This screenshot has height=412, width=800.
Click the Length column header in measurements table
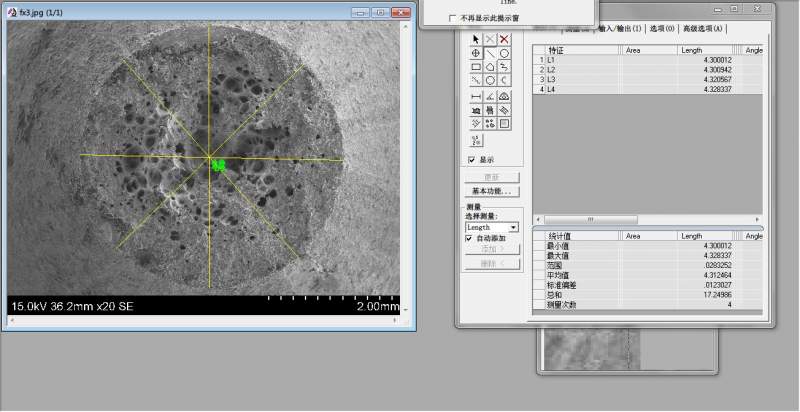pyautogui.click(x=706, y=50)
